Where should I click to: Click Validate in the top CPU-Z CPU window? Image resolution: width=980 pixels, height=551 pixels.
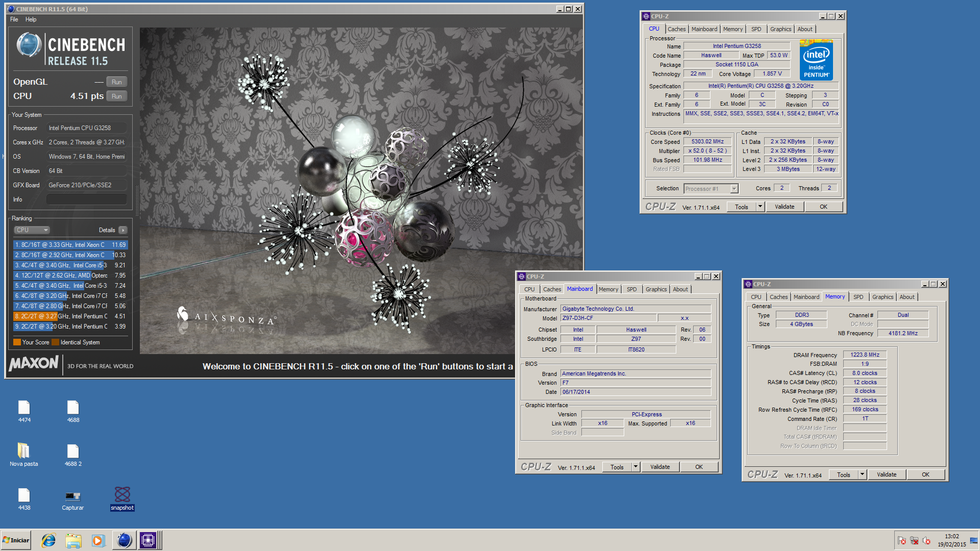(785, 207)
